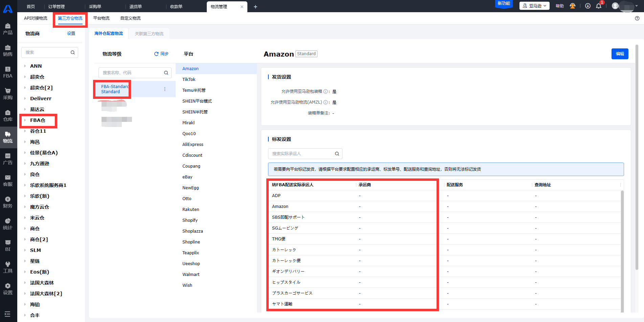Close the 物流管理 tab
Image resolution: width=644 pixels, height=322 pixels.
[242, 7]
